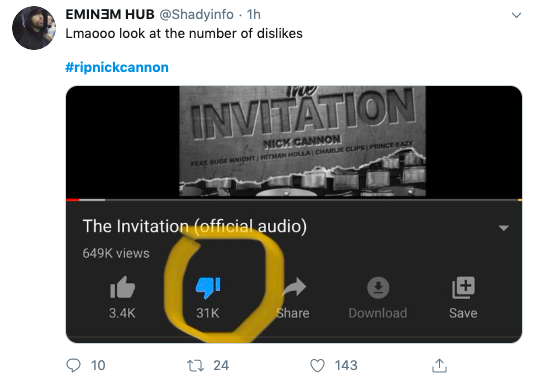Click the Download icon
Image resolution: width=535 pixels, height=383 pixels.
point(378,288)
